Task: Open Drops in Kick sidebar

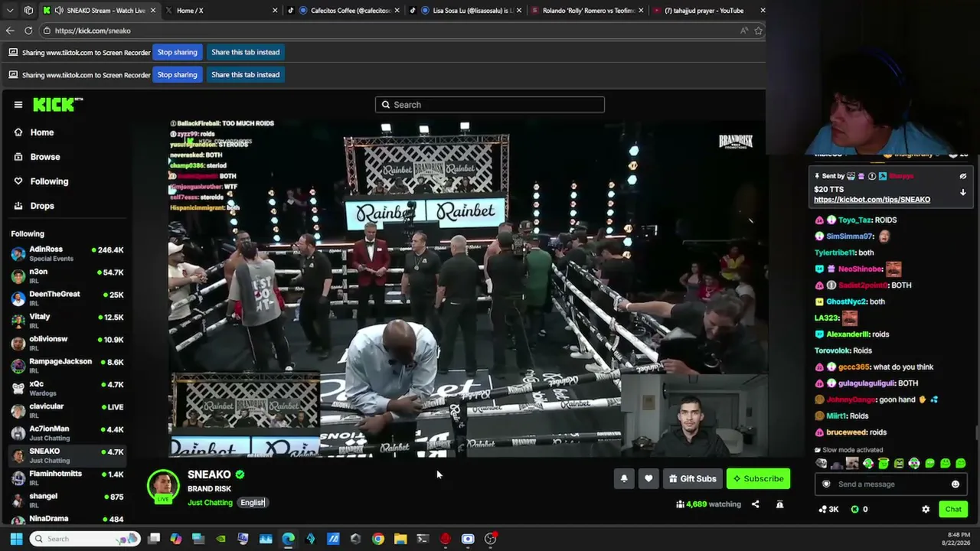Action: 42,206
